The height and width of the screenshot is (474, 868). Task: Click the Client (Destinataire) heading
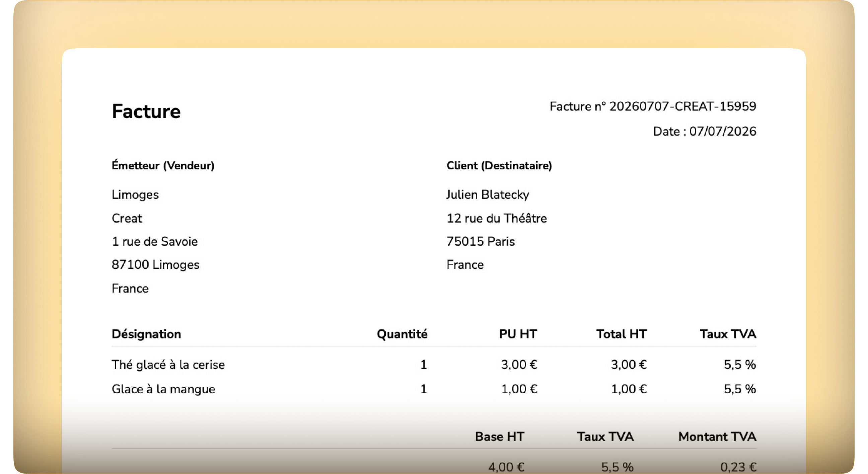pyautogui.click(x=499, y=166)
